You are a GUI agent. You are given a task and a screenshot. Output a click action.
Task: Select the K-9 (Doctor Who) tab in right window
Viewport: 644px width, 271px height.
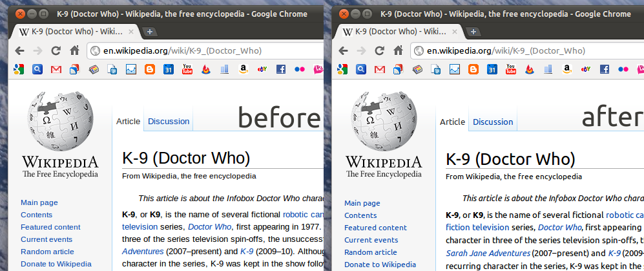pos(400,32)
